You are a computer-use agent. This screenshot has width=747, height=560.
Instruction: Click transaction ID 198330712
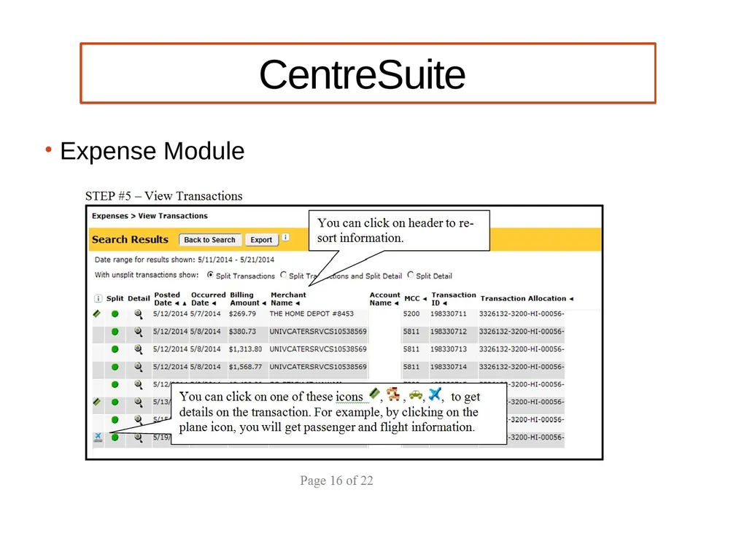click(x=449, y=332)
